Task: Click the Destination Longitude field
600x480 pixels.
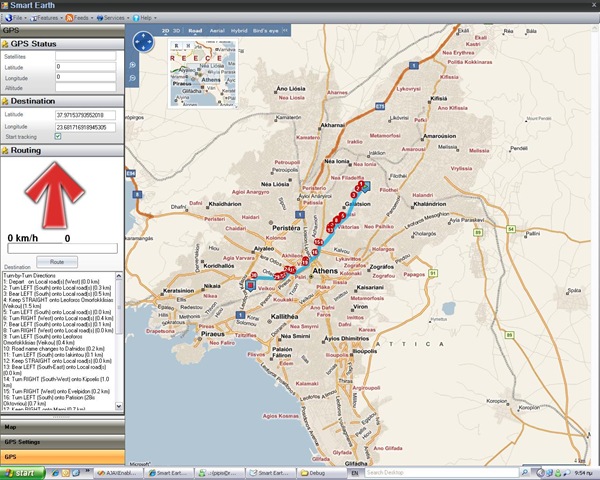Action: point(85,127)
